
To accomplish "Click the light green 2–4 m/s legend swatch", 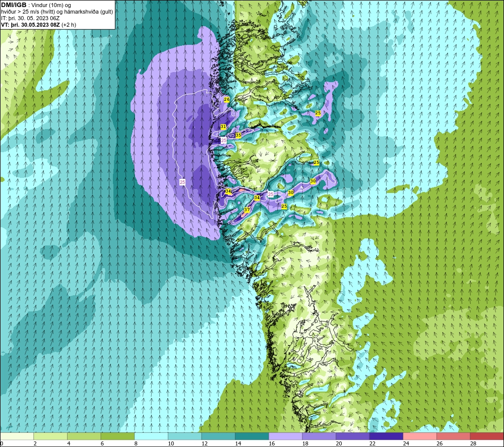I will (x=50, y=436).
